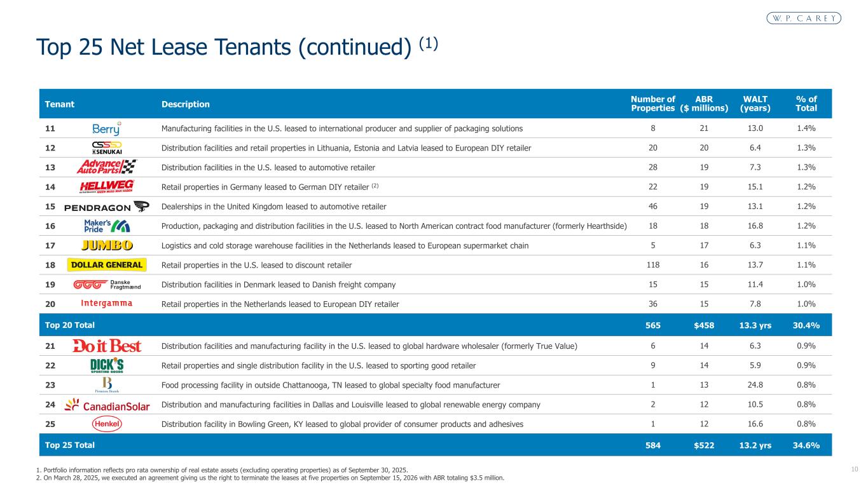Screen dimensions: 868x488
Task: Click the Top 25 Total $522 value
Action: (x=704, y=445)
